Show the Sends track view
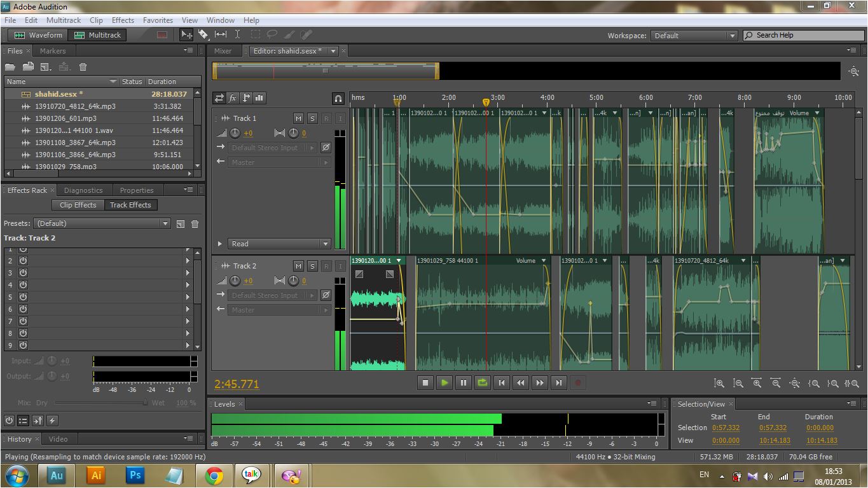This screenshot has height=488, width=868. (246, 98)
